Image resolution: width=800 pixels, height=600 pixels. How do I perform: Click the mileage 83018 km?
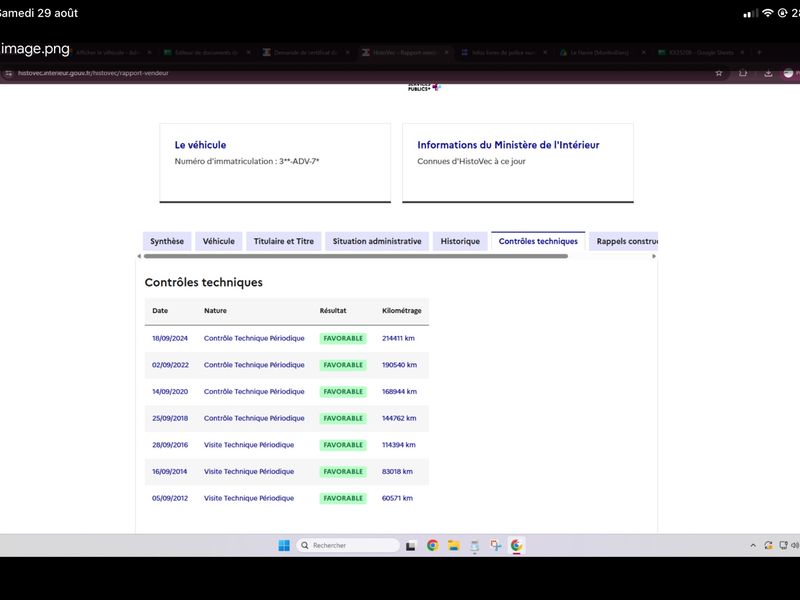click(x=397, y=471)
